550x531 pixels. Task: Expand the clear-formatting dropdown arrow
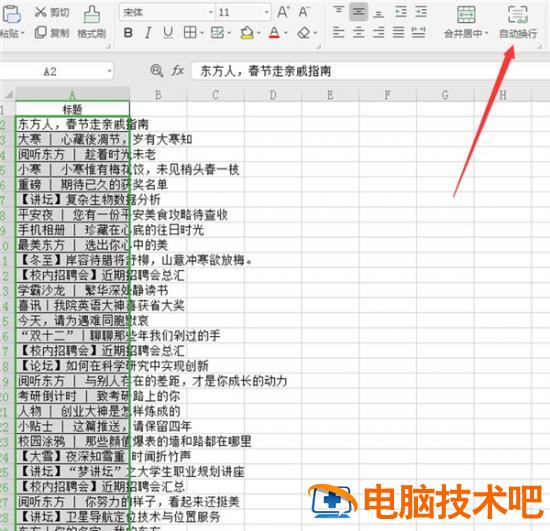click(315, 33)
